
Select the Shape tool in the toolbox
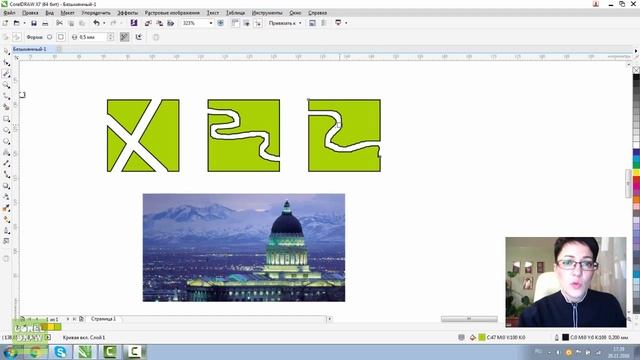tap(6, 62)
